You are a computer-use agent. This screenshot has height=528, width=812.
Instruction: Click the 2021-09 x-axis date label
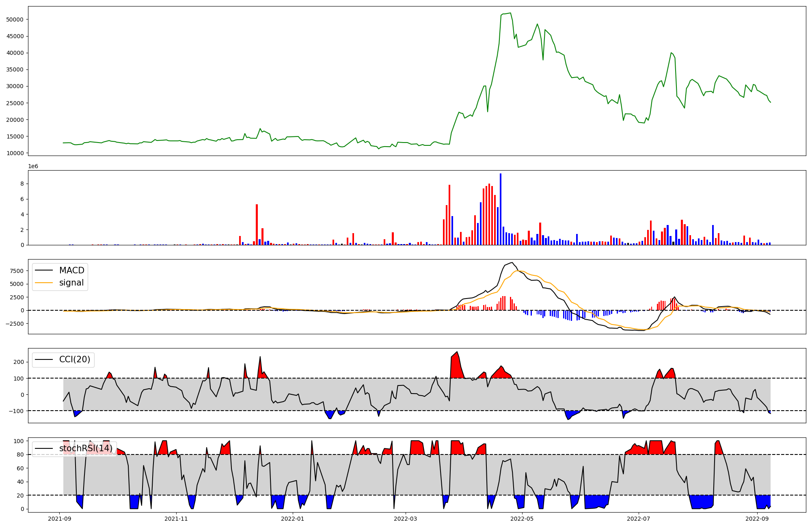60,519
